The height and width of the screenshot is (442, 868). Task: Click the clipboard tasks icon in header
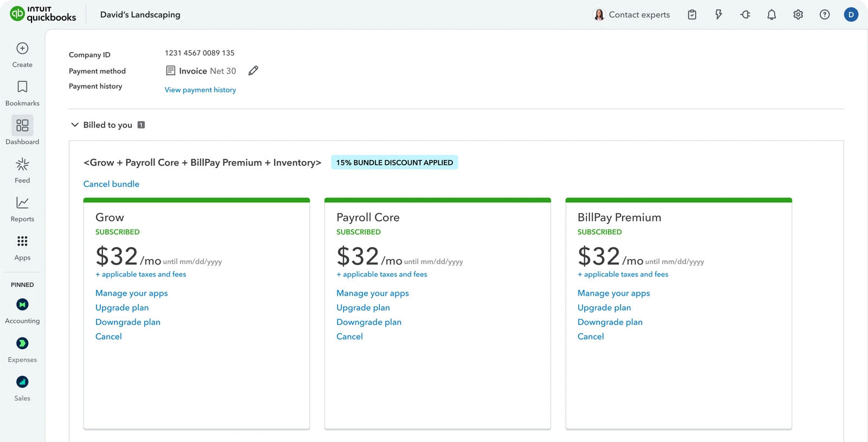coord(692,15)
